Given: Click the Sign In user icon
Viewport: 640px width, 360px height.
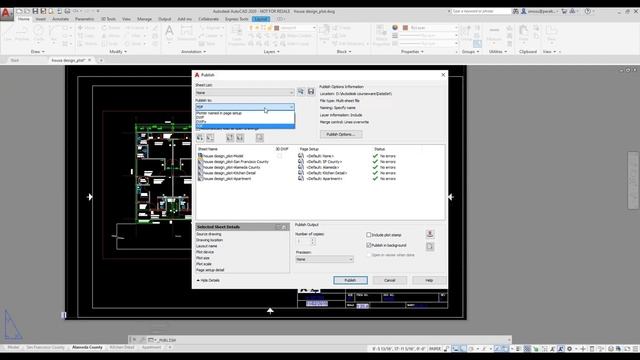Looking at the screenshot, I should pos(524,11).
